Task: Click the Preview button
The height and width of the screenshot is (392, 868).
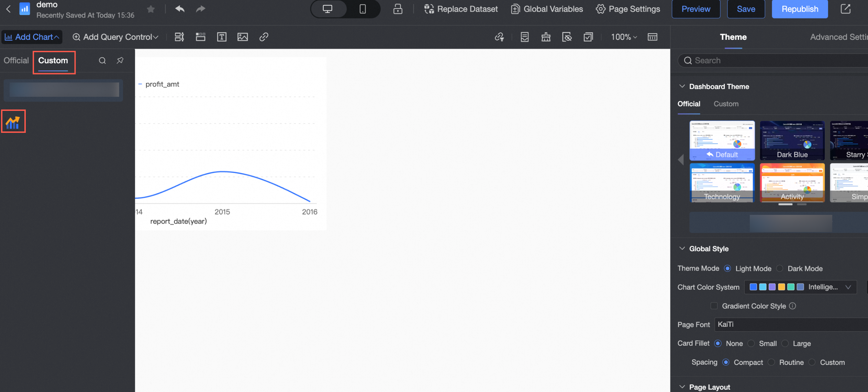Action: point(696,9)
